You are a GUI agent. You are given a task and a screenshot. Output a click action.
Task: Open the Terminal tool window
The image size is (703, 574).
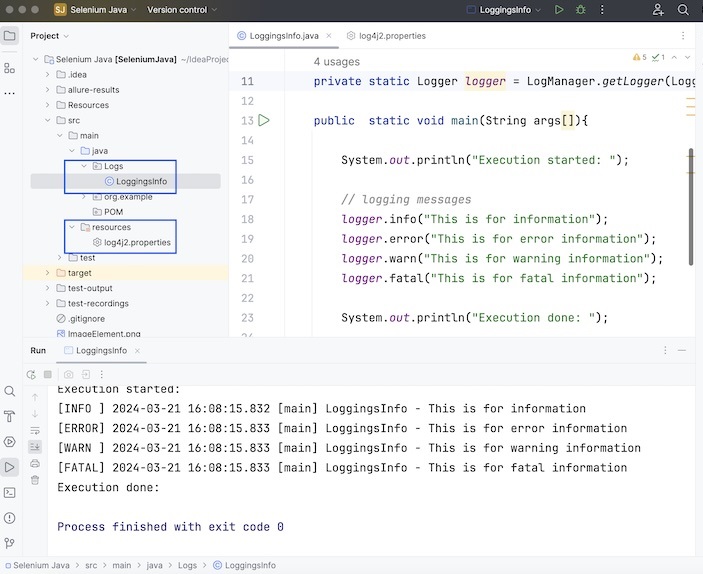pos(10,492)
